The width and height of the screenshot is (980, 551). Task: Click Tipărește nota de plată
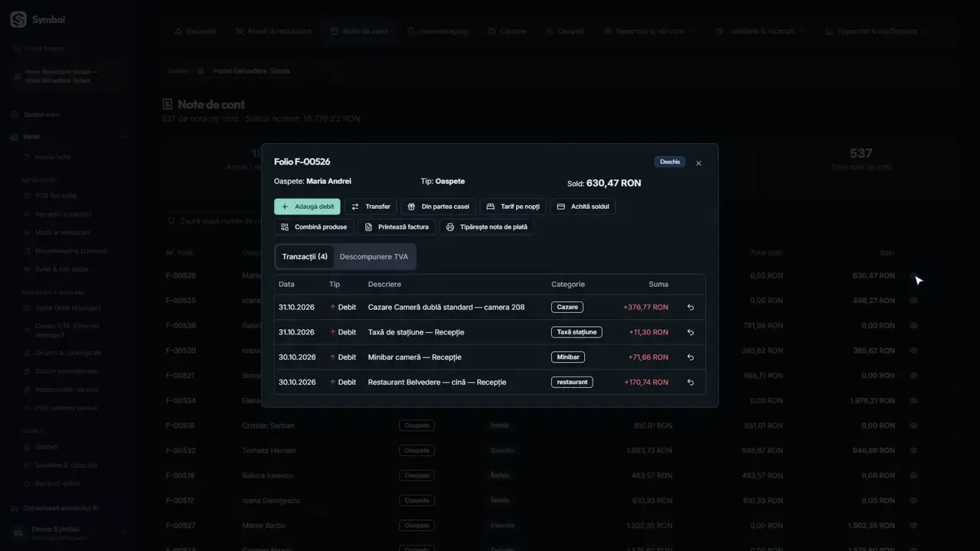[486, 227]
